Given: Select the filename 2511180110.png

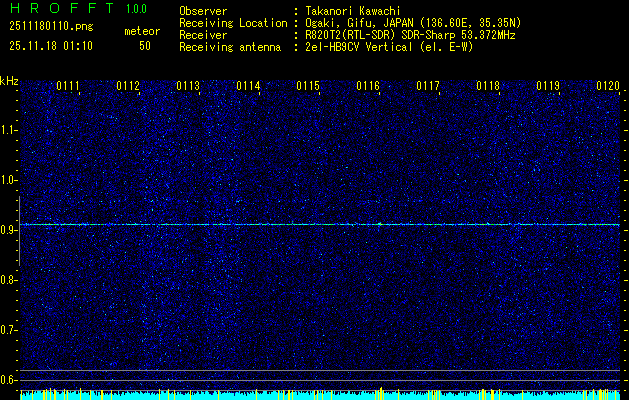Looking at the screenshot, I should pos(51,27).
